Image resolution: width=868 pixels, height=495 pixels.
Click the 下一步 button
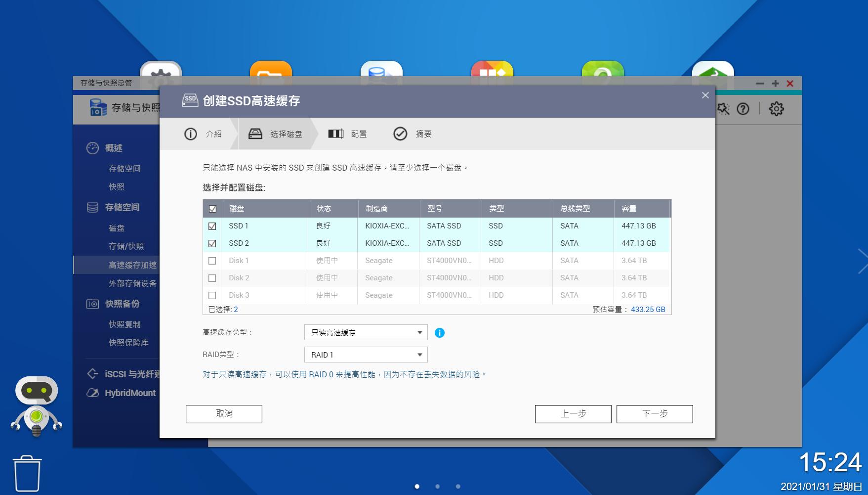pos(654,414)
